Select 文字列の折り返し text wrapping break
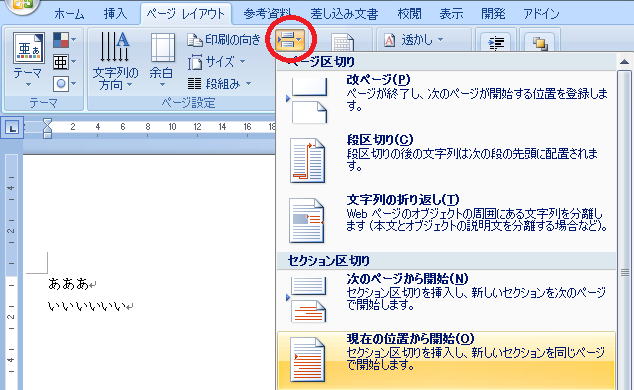 [447, 220]
